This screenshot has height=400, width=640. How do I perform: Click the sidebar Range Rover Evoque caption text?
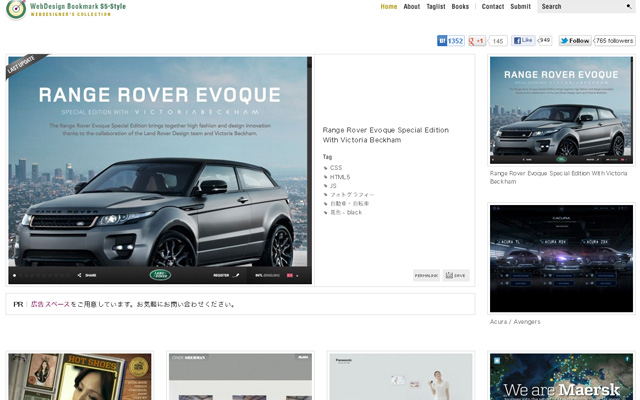(x=558, y=177)
